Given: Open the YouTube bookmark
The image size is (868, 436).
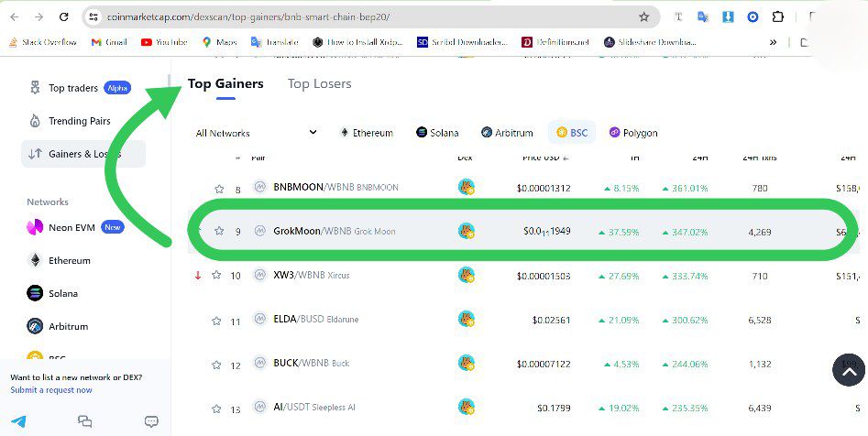Looking at the screenshot, I should [164, 42].
